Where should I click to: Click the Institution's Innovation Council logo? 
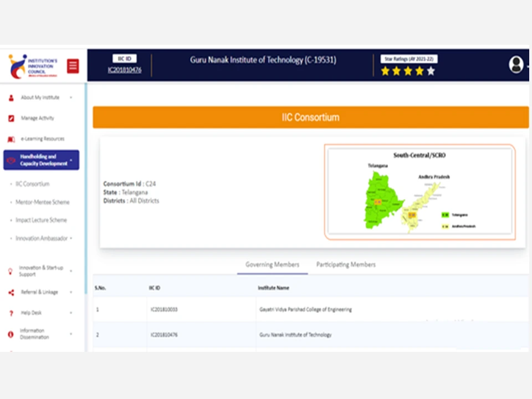coord(33,66)
